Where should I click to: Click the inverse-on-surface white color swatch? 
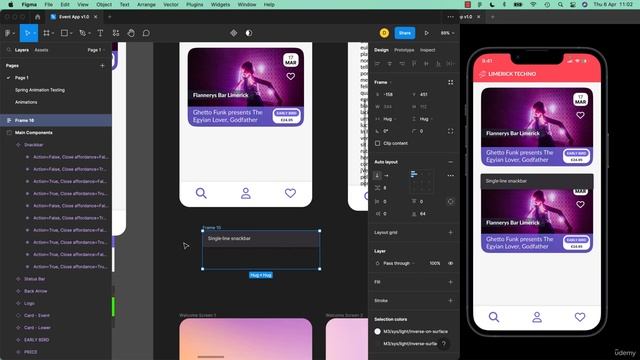tap(378, 331)
